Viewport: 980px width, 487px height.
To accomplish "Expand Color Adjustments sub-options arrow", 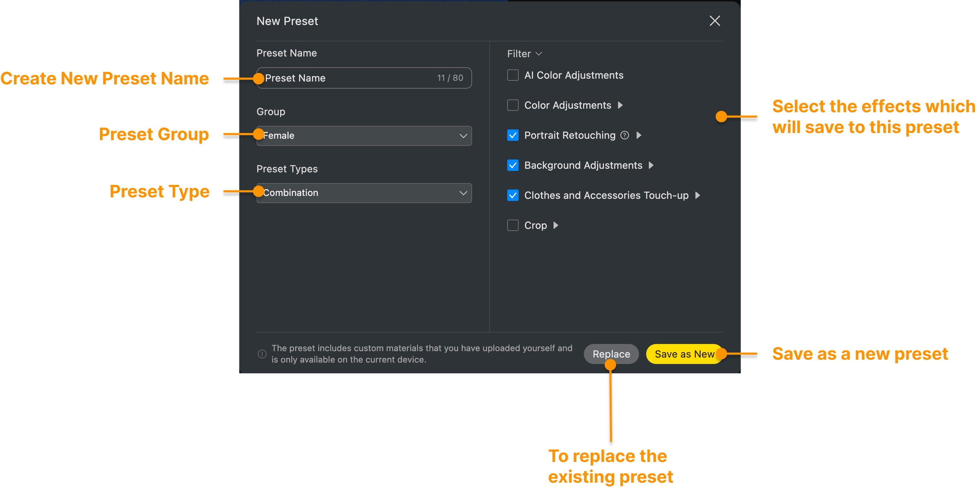I will coord(620,105).
